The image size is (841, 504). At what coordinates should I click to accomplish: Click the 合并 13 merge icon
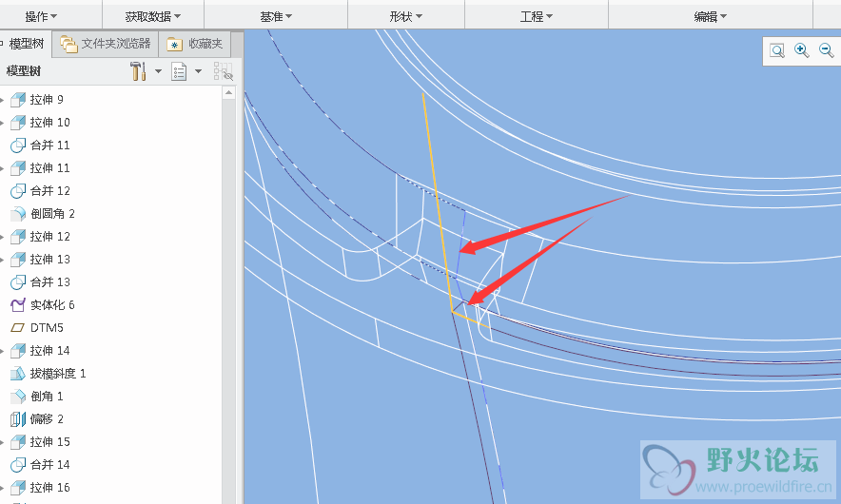18,282
